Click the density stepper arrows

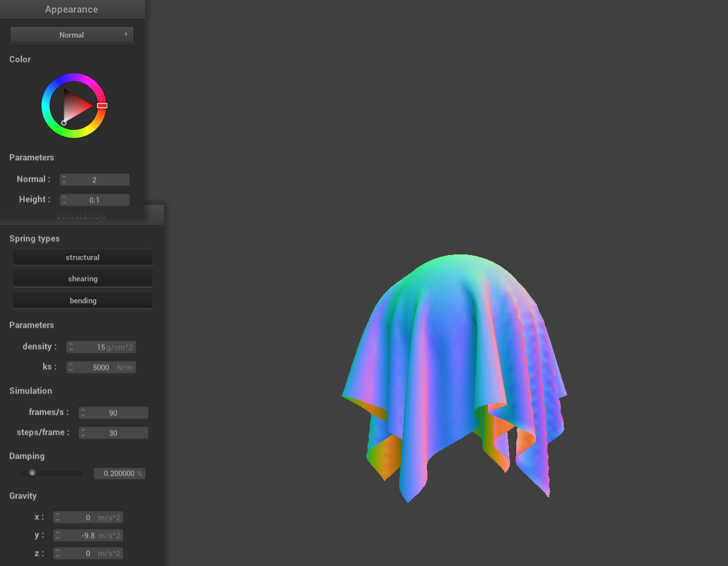click(x=71, y=347)
